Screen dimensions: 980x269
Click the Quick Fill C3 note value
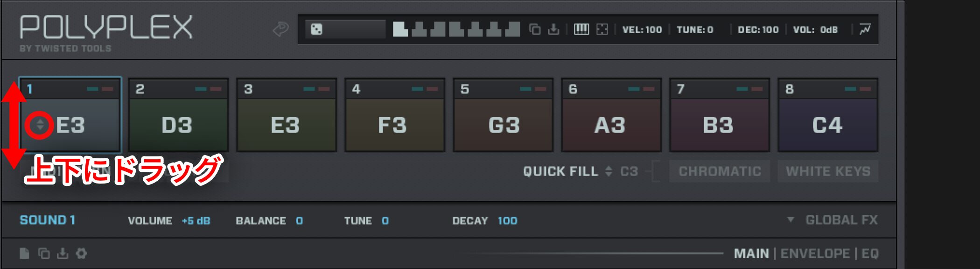coord(629,171)
